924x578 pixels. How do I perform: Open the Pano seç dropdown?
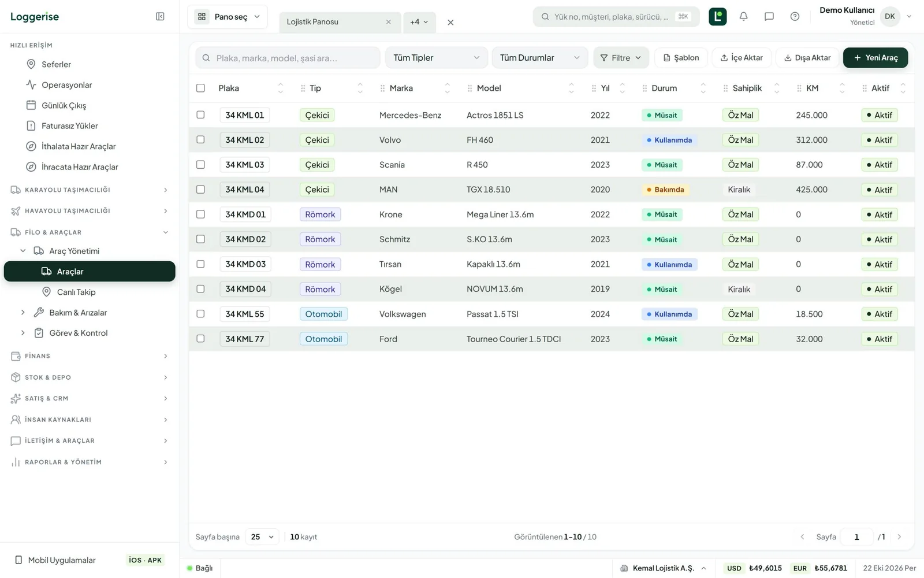pos(228,17)
